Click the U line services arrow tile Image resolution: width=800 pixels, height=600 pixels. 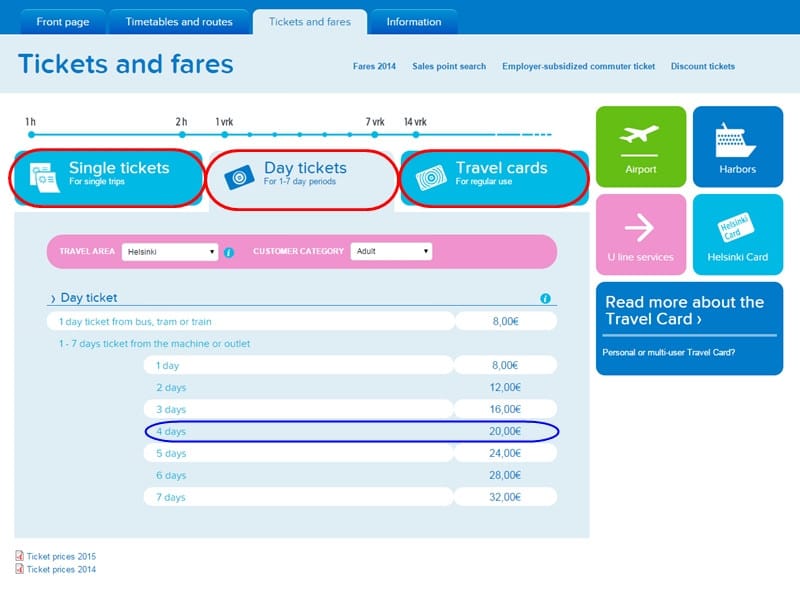pyautogui.click(x=641, y=234)
